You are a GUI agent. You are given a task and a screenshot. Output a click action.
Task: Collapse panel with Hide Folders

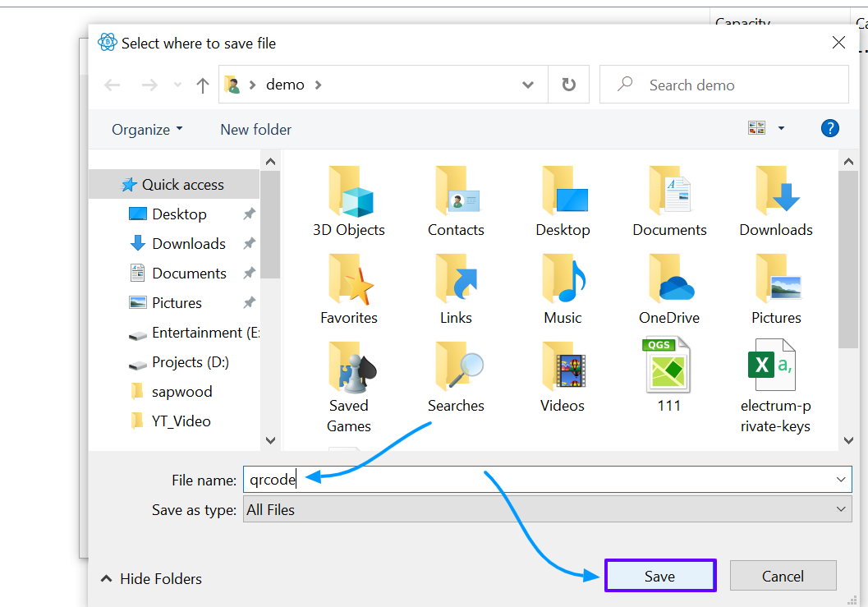[151, 579]
